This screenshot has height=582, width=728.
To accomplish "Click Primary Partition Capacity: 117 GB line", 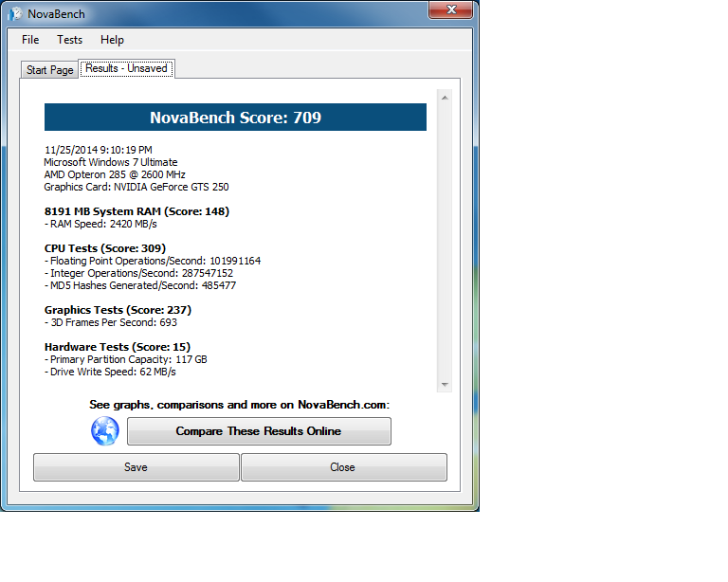I will click(126, 359).
